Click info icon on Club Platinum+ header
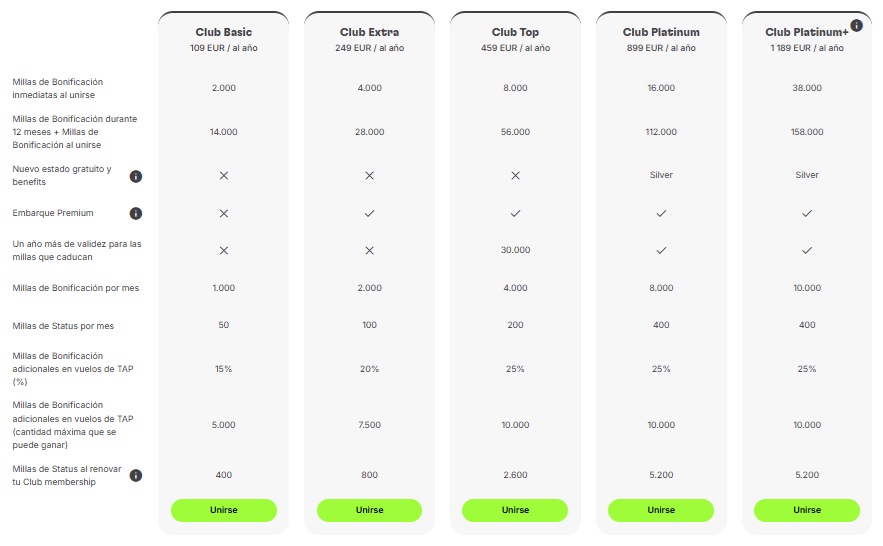 (x=856, y=26)
